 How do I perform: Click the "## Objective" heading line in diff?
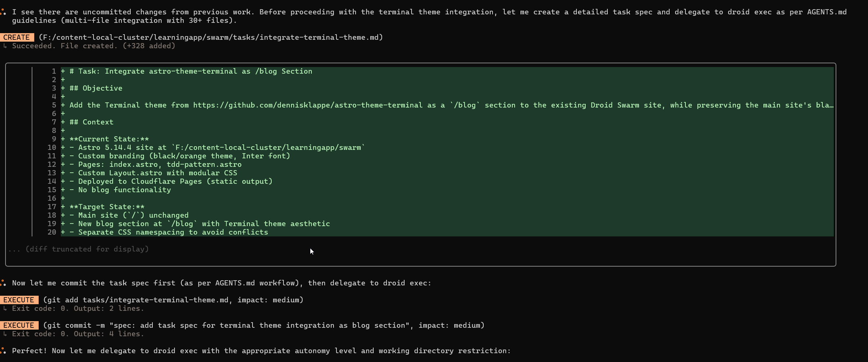[x=96, y=88]
